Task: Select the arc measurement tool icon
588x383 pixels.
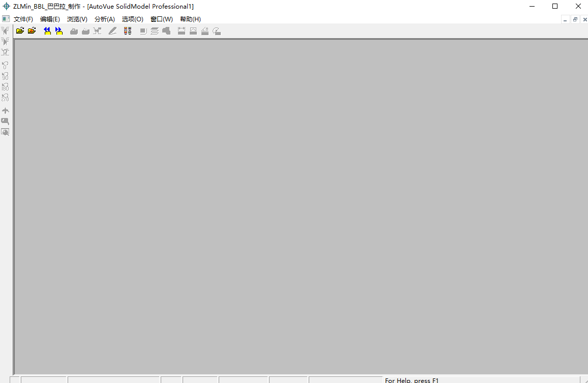Action: 216,31
